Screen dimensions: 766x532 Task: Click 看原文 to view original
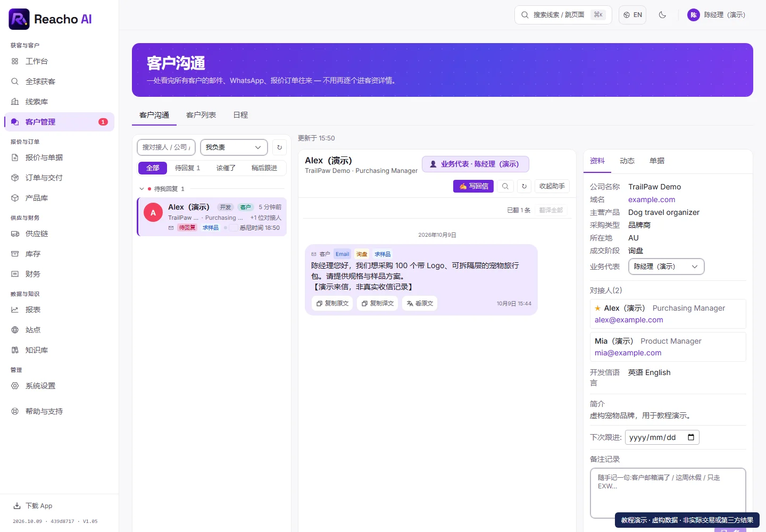pyautogui.click(x=420, y=303)
